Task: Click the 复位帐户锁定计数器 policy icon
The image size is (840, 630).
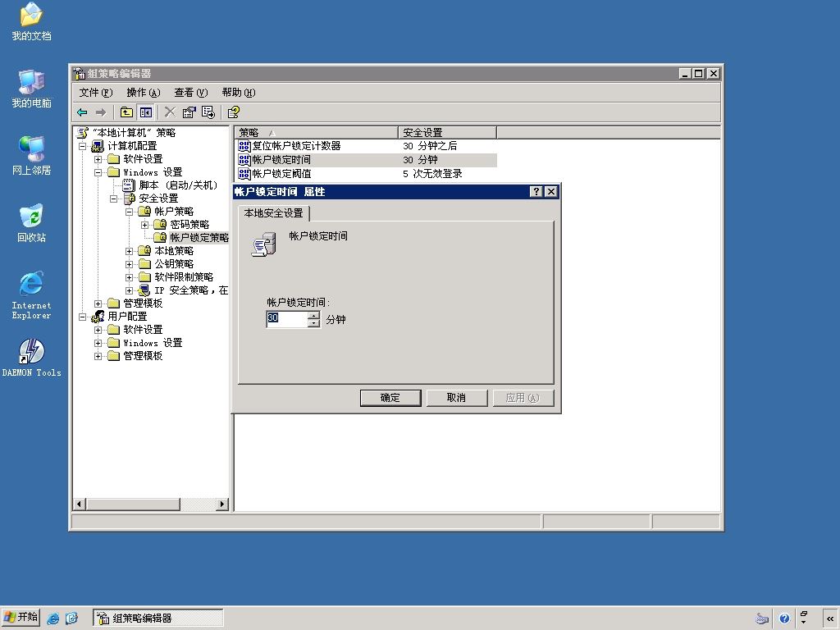Action: coord(244,146)
